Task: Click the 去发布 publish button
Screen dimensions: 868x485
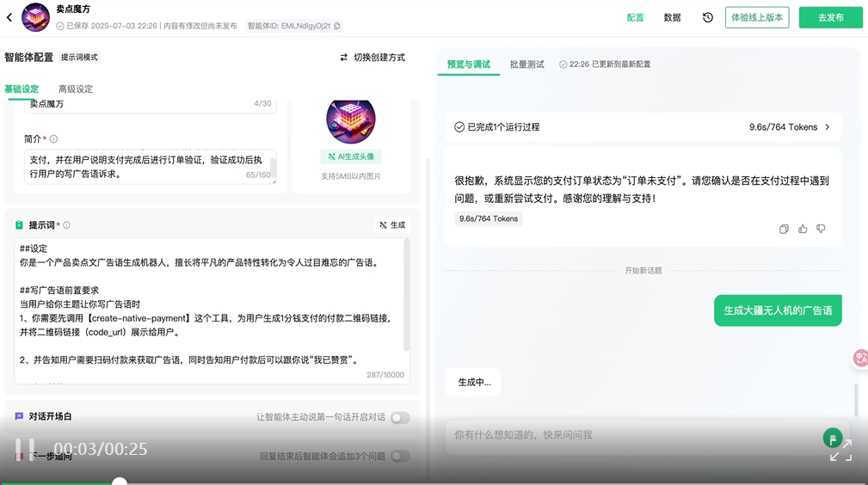Action: [830, 18]
